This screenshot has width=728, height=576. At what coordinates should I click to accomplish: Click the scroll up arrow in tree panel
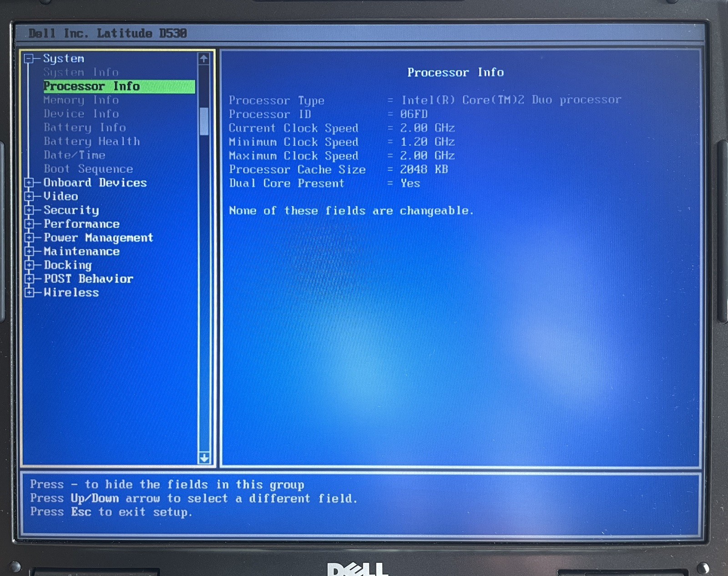(x=204, y=59)
